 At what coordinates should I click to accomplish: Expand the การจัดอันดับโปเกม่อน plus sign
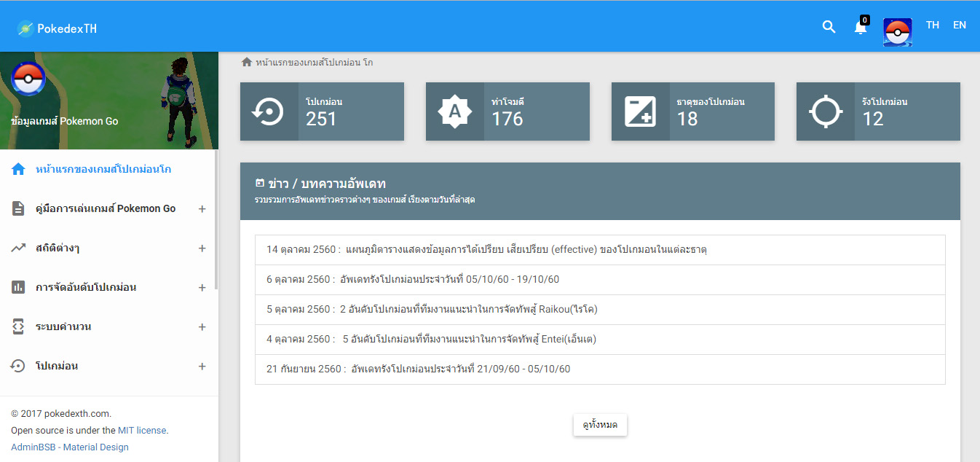(x=202, y=288)
